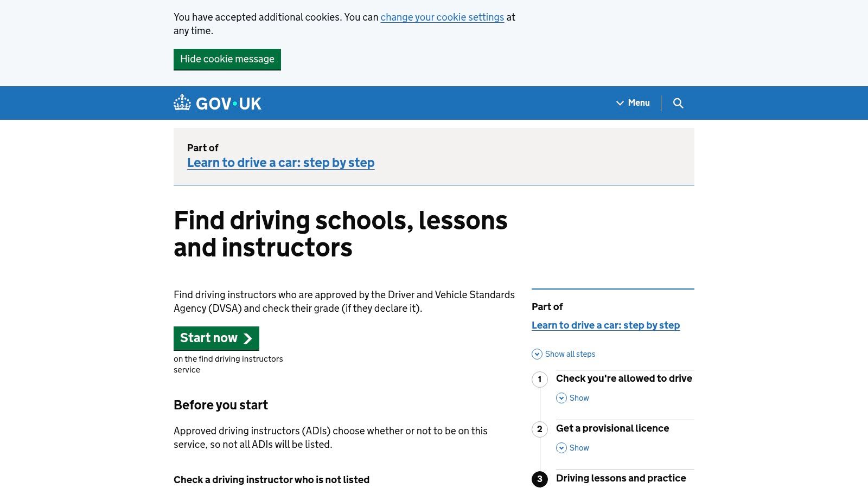Open Learn to drive a car: step by step
868x488 pixels.
[281, 162]
